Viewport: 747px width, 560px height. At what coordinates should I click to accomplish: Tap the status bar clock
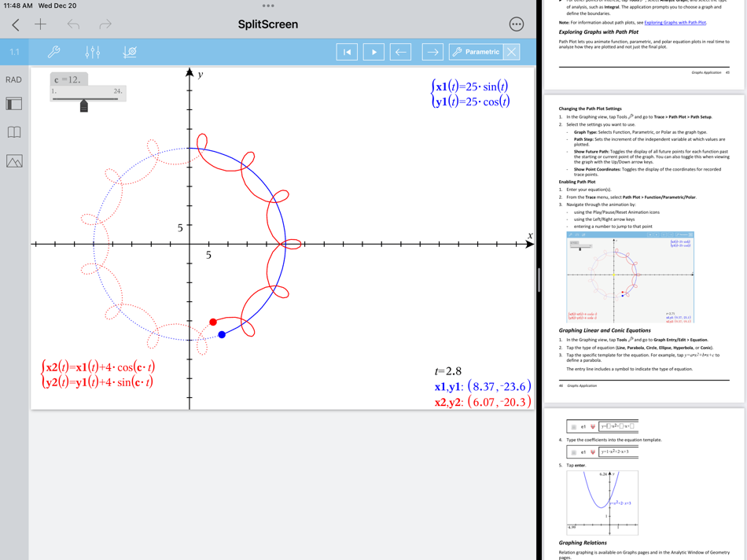[x=18, y=6]
